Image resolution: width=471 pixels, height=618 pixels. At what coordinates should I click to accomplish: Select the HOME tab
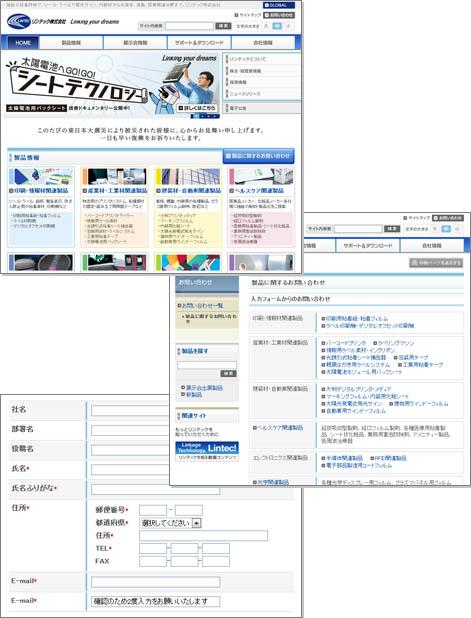(23, 43)
